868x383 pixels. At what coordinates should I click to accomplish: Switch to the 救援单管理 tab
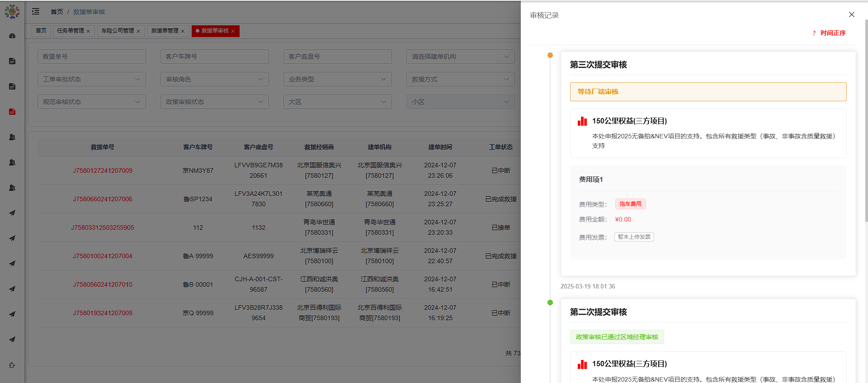tap(165, 31)
